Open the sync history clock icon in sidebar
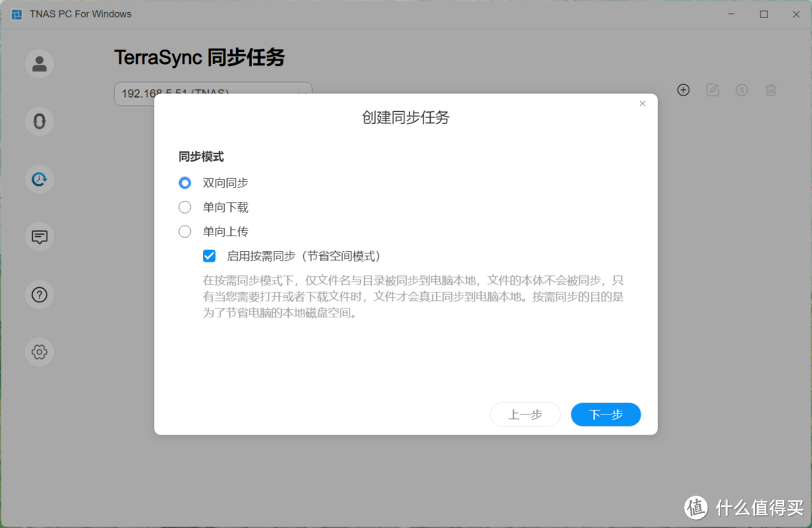The height and width of the screenshot is (528, 812). click(39, 179)
